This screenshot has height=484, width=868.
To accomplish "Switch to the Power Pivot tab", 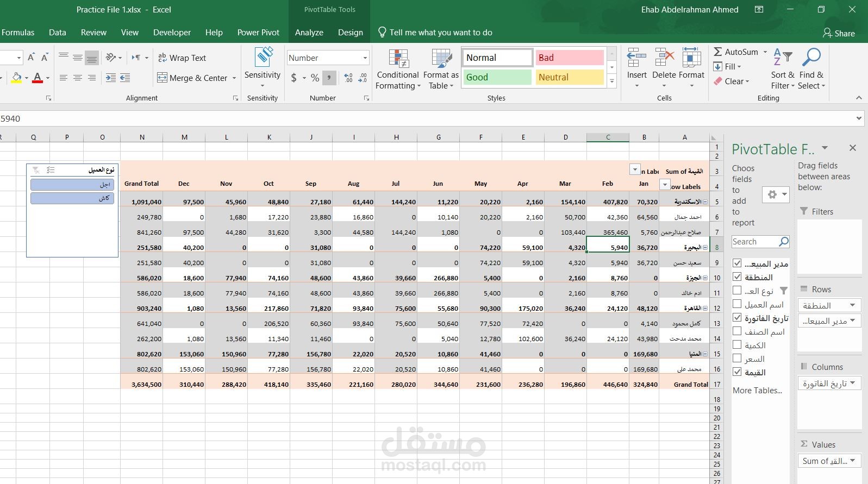I will click(x=258, y=33).
